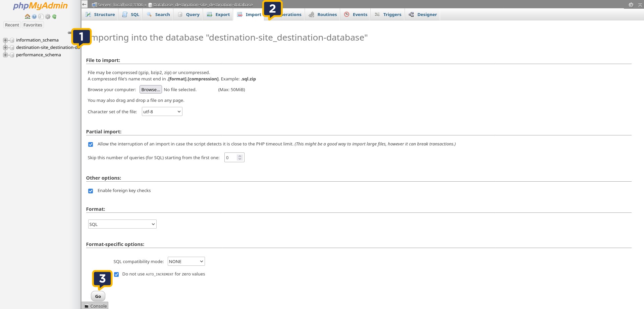
Task: Toggle 'Do not use AUTO_INCREMENT for zero values'
Action: (x=116, y=274)
